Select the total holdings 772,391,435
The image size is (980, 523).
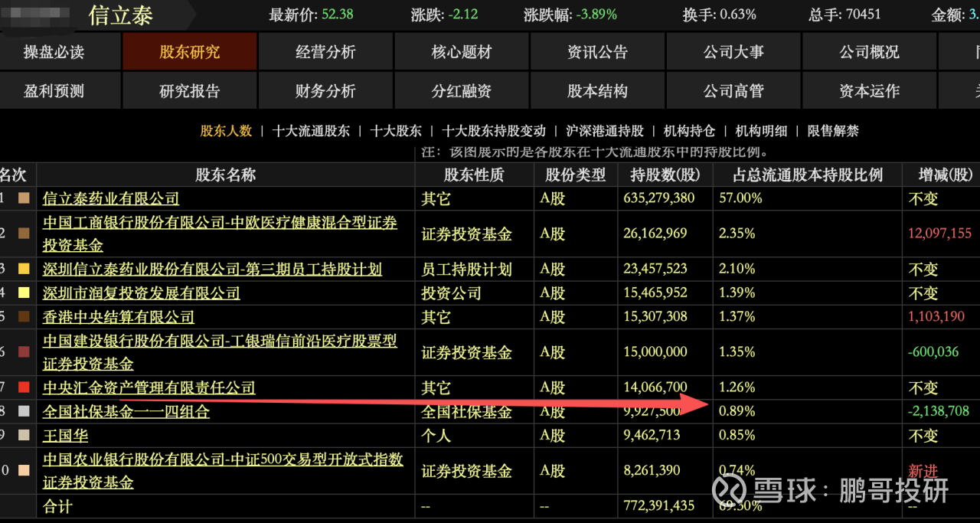click(x=659, y=506)
